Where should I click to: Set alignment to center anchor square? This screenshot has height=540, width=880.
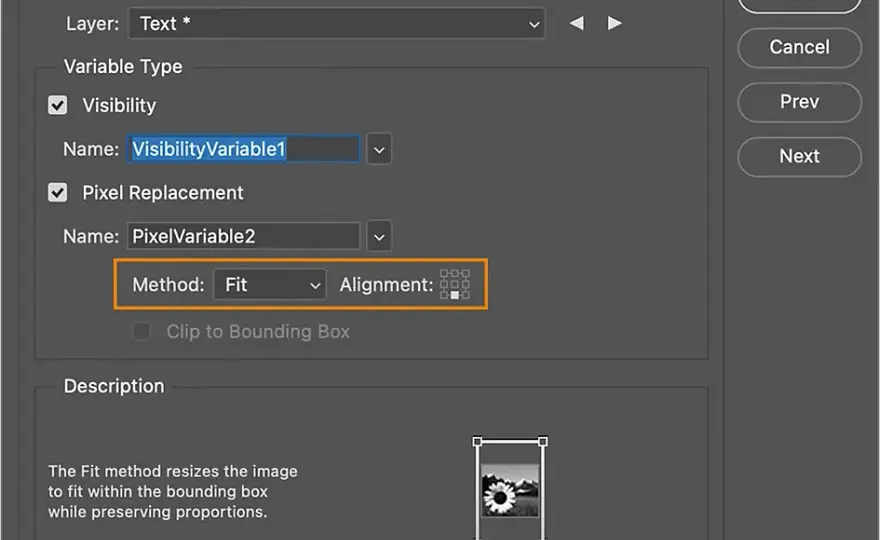[x=455, y=284]
